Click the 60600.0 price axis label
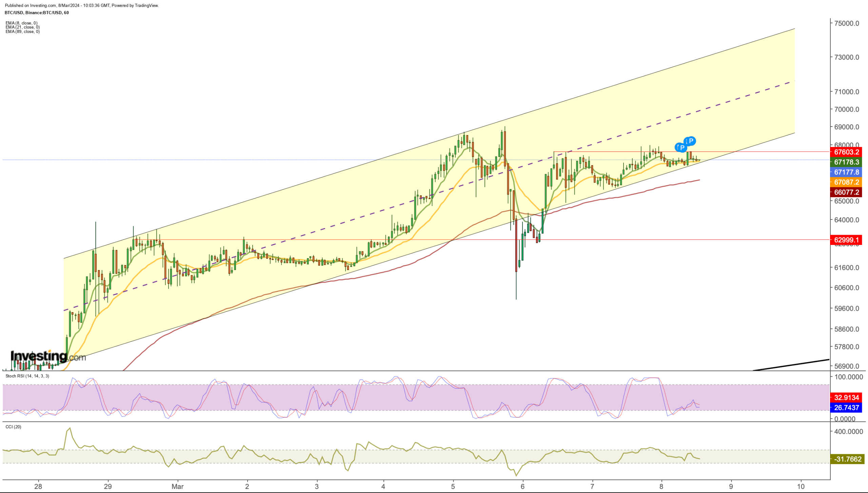Screen dimensions: 868x493 [847, 288]
